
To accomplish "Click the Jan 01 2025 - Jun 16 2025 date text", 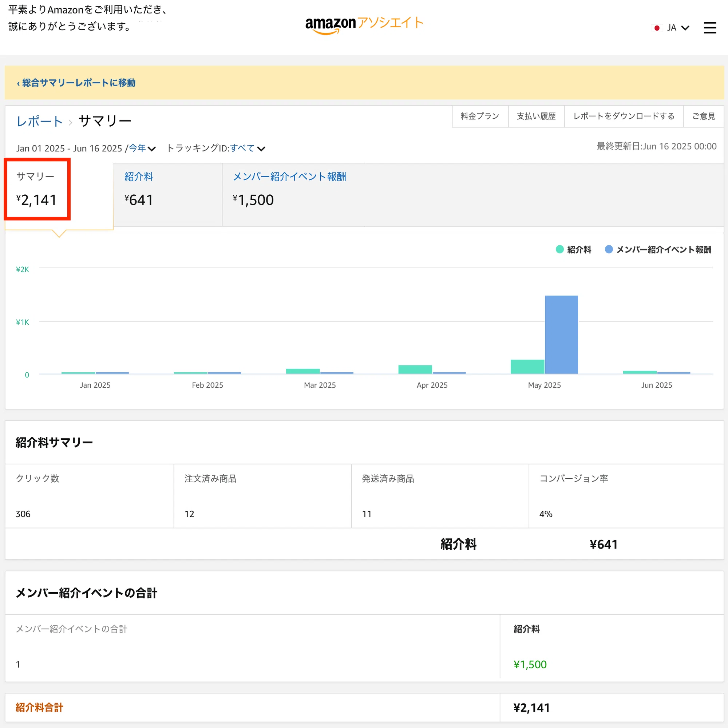I will [x=69, y=149].
